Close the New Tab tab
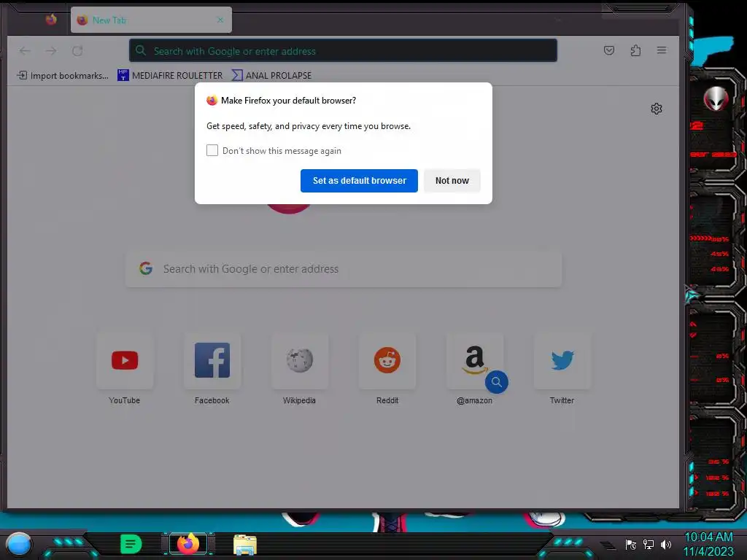The width and height of the screenshot is (747, 560). [220, 20]
